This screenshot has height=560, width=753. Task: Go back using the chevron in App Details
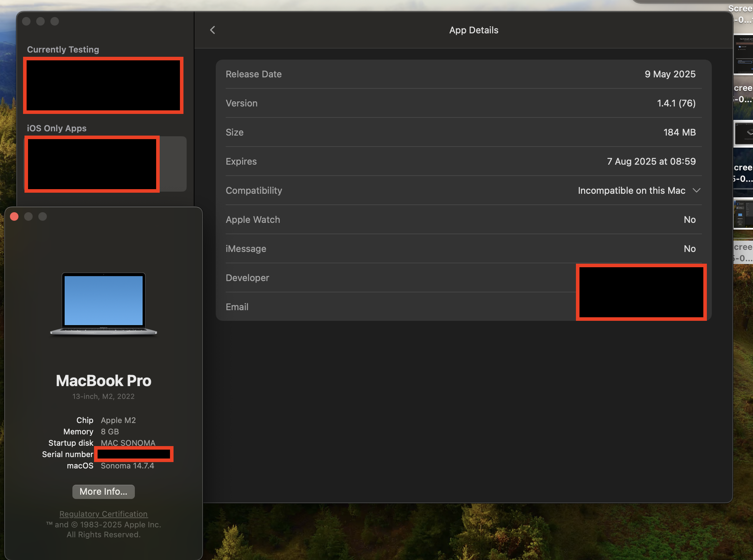click(213, 30)
